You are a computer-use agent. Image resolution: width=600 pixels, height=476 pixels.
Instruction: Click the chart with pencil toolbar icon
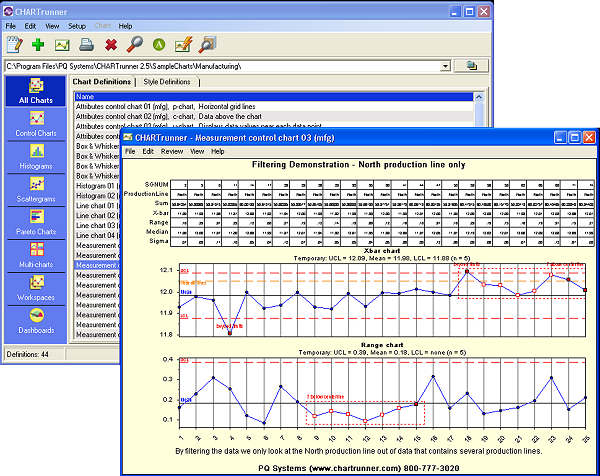click(x=183, y=44)
